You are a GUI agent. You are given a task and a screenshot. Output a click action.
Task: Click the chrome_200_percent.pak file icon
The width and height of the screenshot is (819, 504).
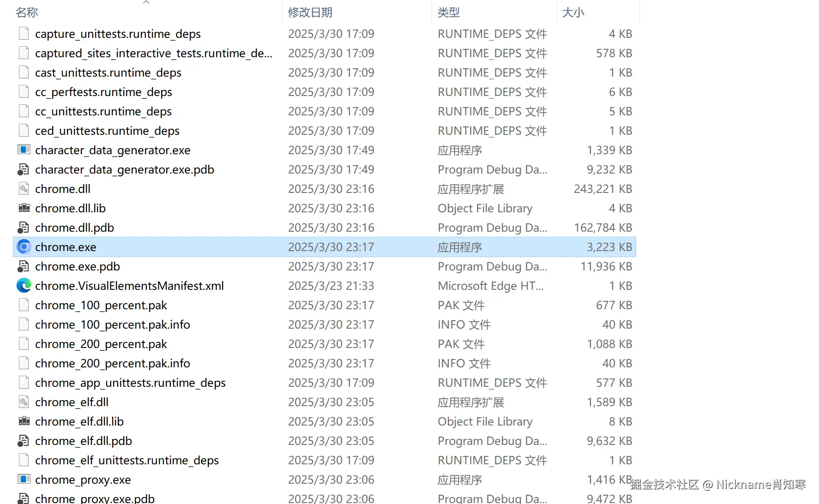[24, 344]
